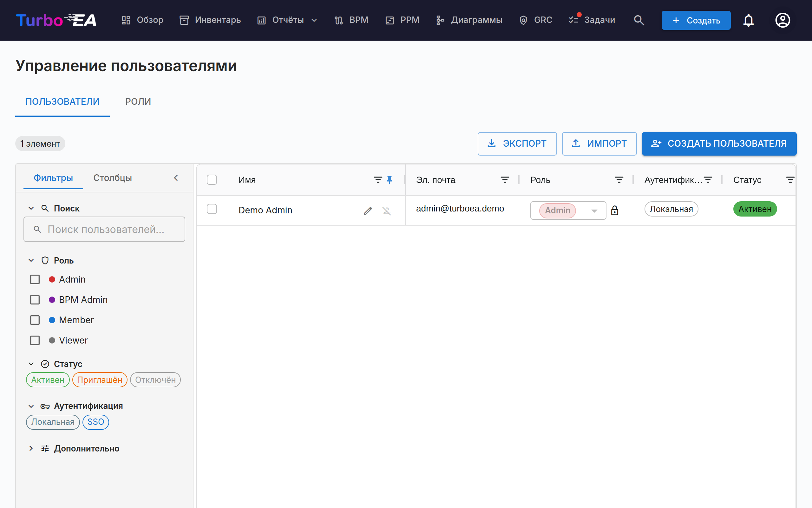812x508 pixels.
Task: Collapse the Статус filter section
Action: tap(31, 364)
